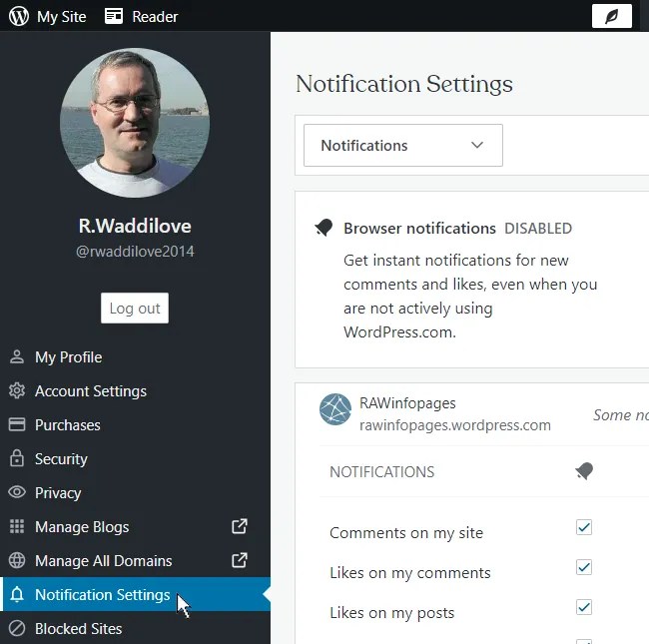
Task: Go to Purchases
Action: [68, 425]
